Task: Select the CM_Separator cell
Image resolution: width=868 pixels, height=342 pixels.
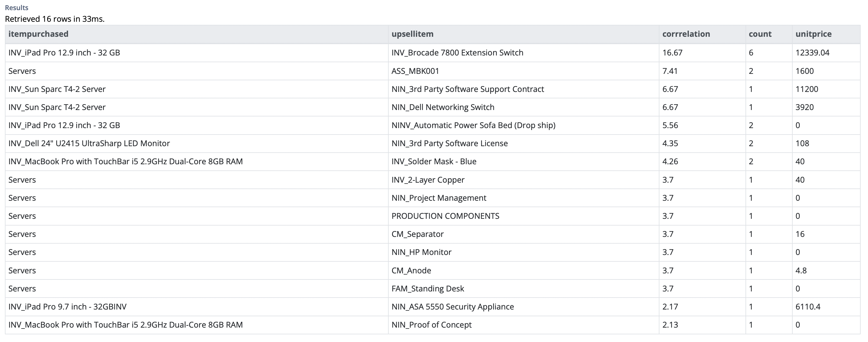Action: (523, 234)
